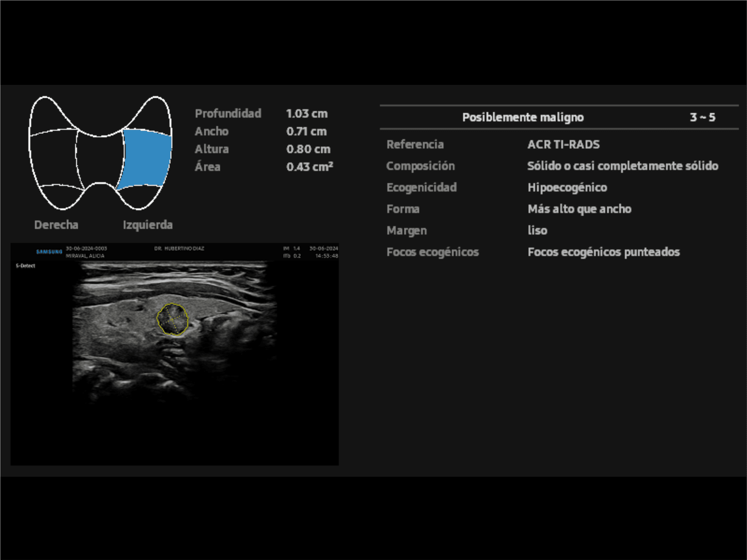Change the Composición value Sólido o casi completamente sólido
Image resolution: width=747 pixels, height=560 pixels.
(622, 166)
